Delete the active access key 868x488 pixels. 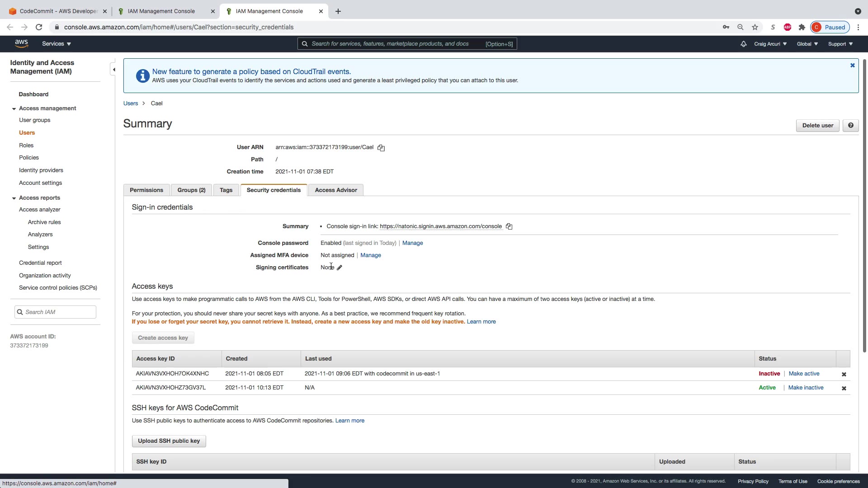(x=844, y=388)
